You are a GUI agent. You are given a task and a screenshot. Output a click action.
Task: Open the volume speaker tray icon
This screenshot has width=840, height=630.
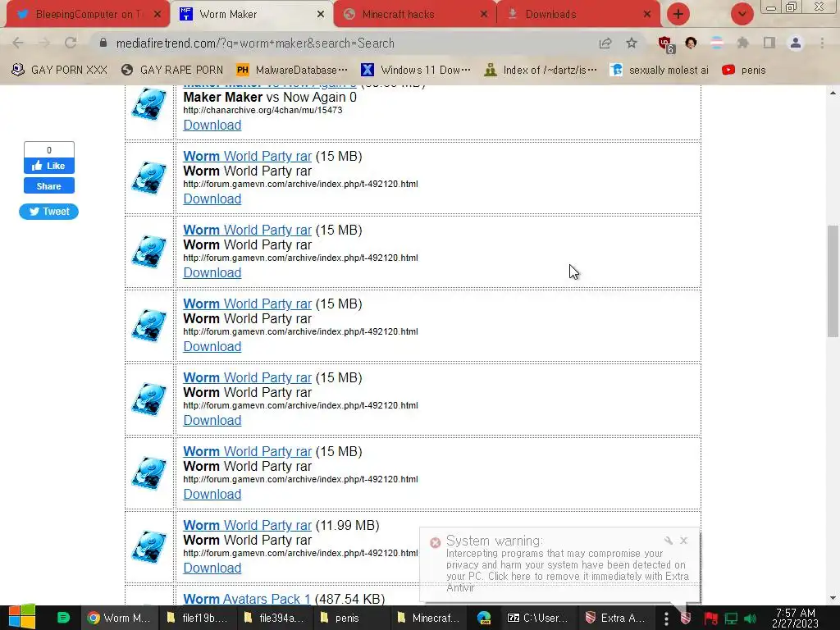tap(750, 619)
